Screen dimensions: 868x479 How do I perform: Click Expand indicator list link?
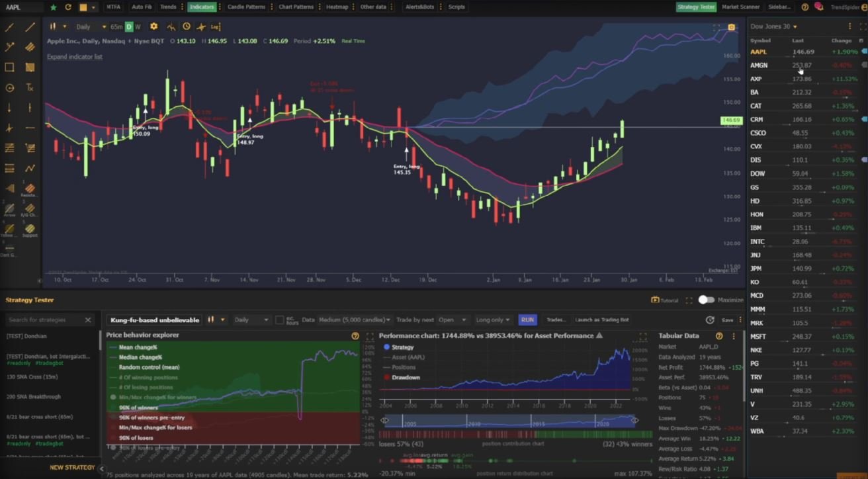click(x=75, y=57)
